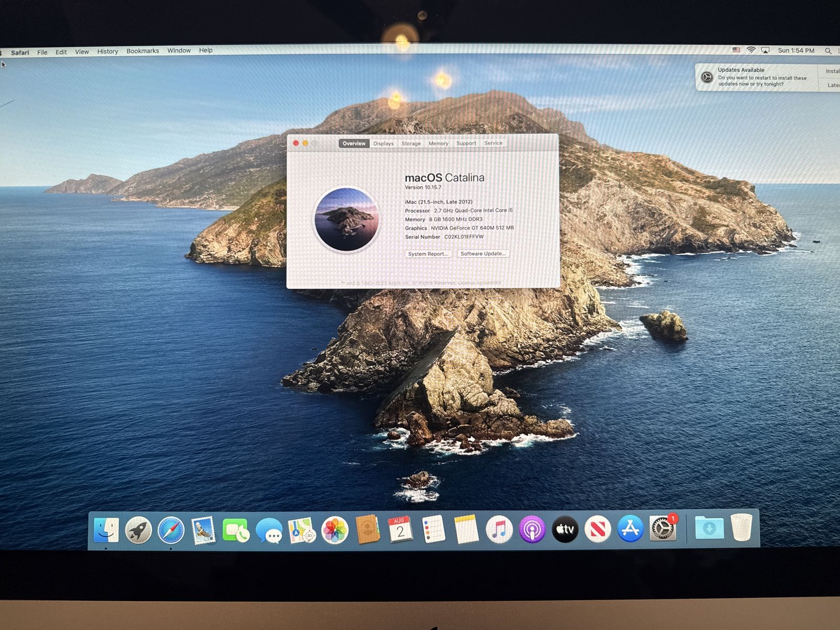Click the iMac (21.5-inch, Late 2012) text
This screenshot has height=630, width=840.
point(438,202)
